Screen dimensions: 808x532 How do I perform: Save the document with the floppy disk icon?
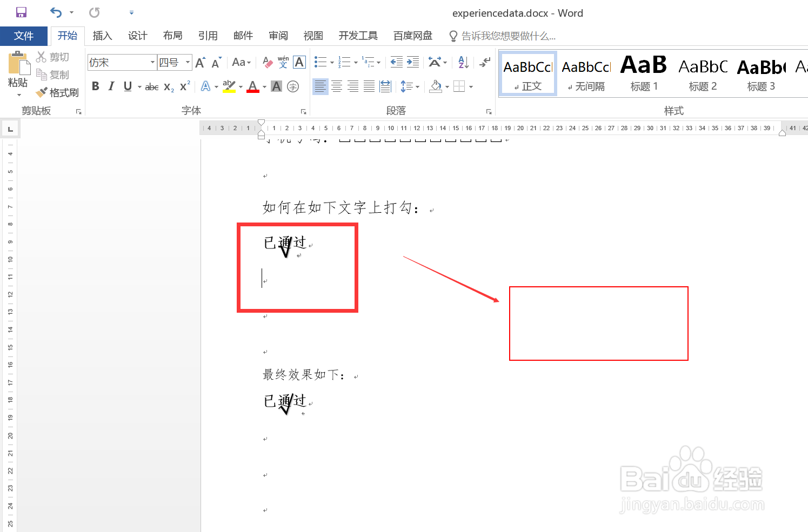tap(21, 12)
